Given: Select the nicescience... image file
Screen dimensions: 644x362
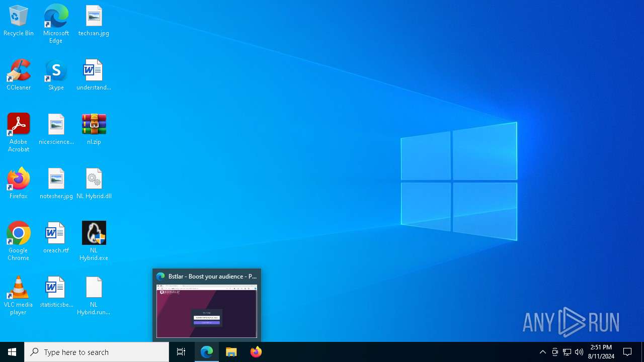Looking at the screenshot, I should click(56, 130).
